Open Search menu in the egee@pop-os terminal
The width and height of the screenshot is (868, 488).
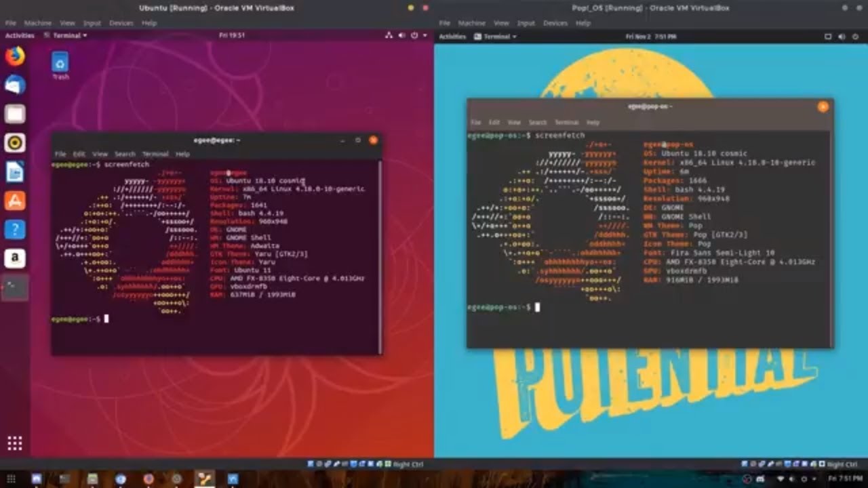click(x=538, y=123)
